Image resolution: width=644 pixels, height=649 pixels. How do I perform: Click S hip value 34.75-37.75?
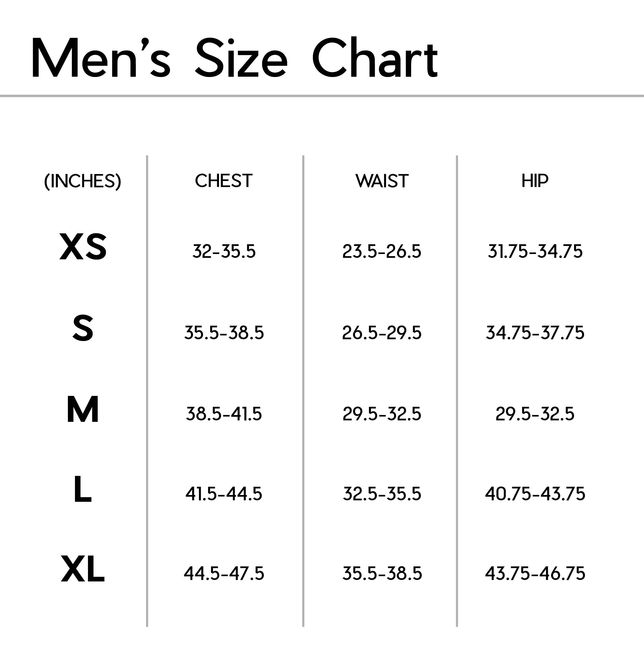[535, 333]
